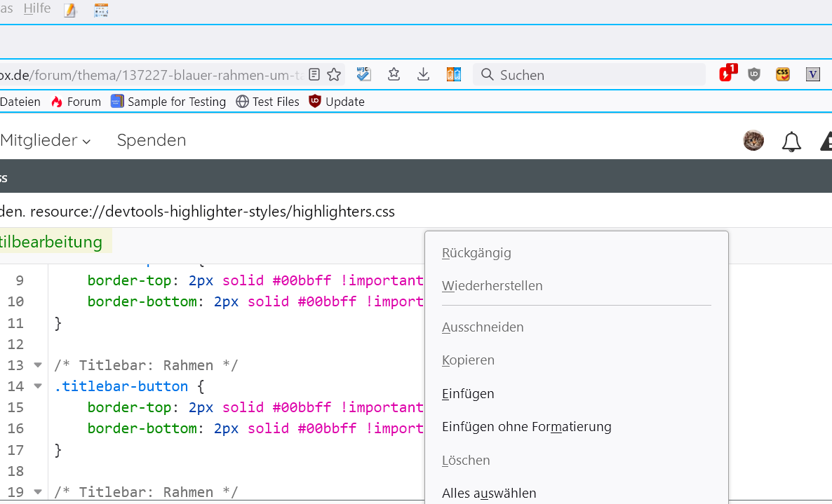
Task: Collapse the code fold arrow at line 14
Action: (38, 386)
